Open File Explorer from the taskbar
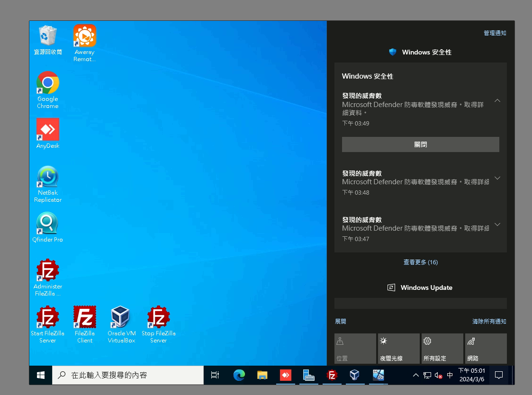 click(x=262, y=375)
